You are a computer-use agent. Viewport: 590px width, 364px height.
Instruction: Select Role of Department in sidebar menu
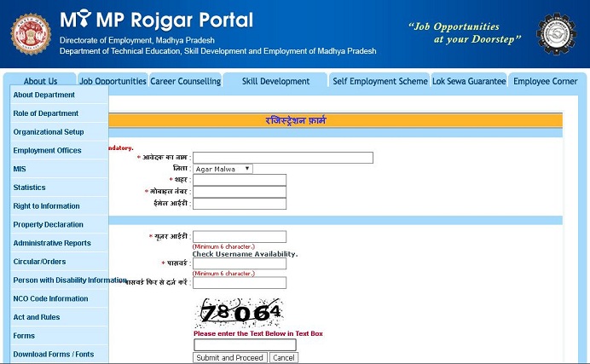[46, 113]
